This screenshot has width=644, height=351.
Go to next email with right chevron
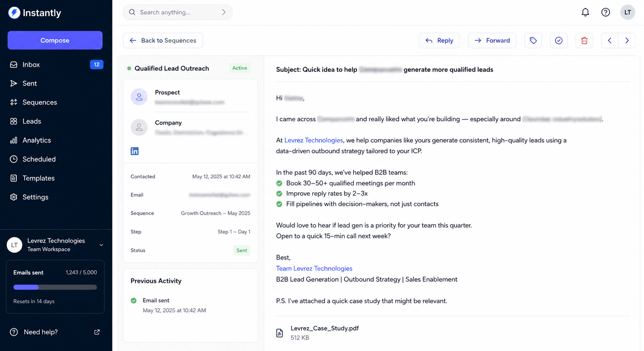(x=627, y=41)
